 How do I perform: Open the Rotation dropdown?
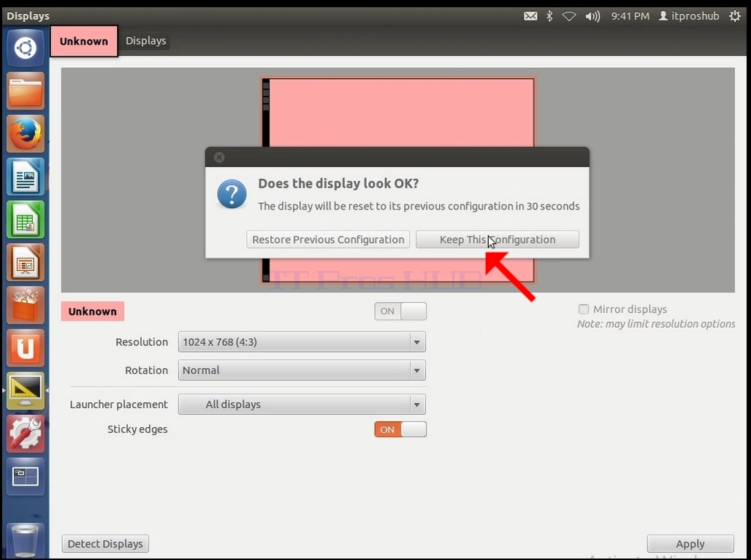pos(302,370)
